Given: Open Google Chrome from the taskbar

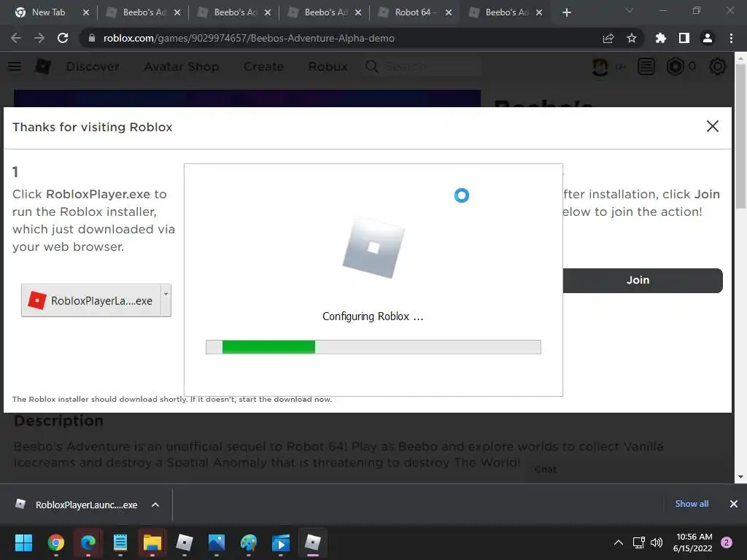Looking at the screenshot, I should pyautogui.click(x=56, y=542).
